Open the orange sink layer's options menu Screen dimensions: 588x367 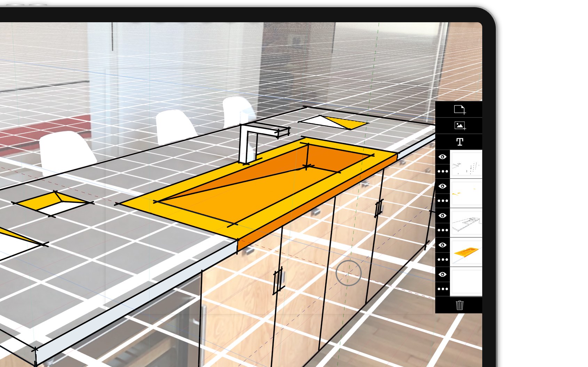tap(442, 259)
